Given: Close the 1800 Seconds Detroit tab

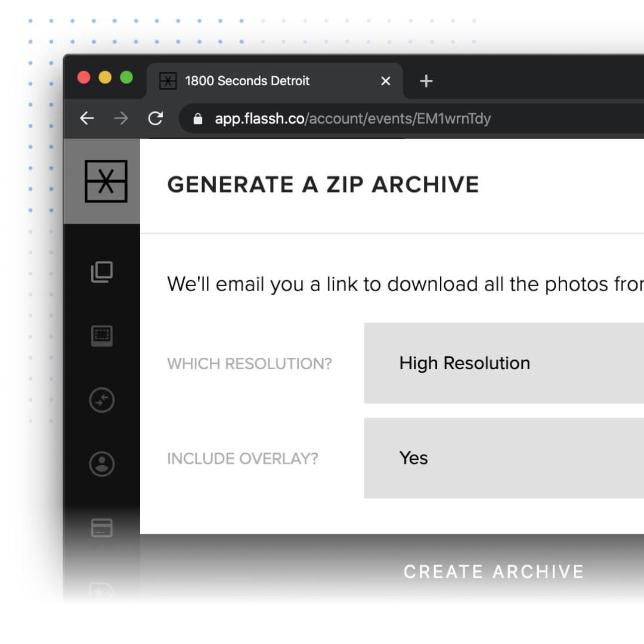Looking at the screenshot, I should (x=386, y=81).
